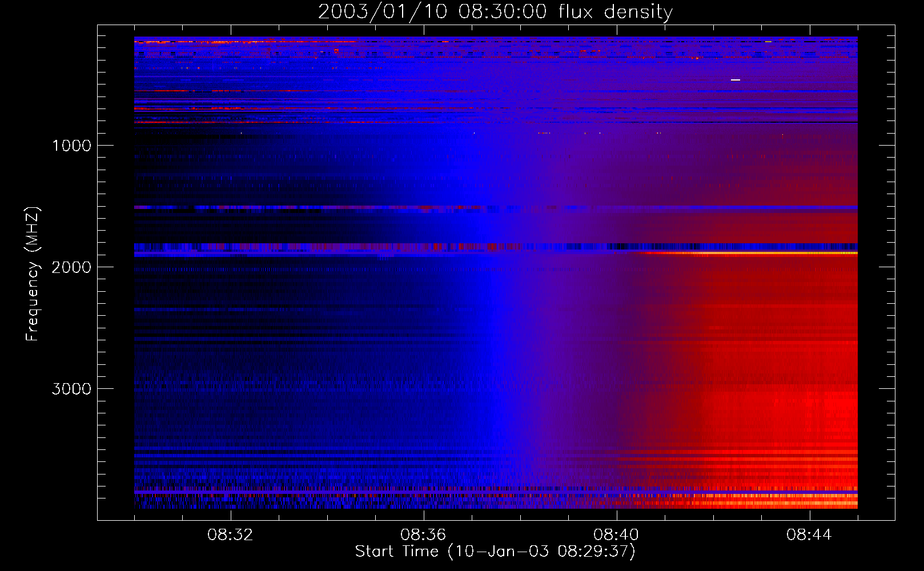Click the plot title '2003/01/10 08:30:00 flux density'
This screenshot has height=571, width=924.
click(495, 11)
